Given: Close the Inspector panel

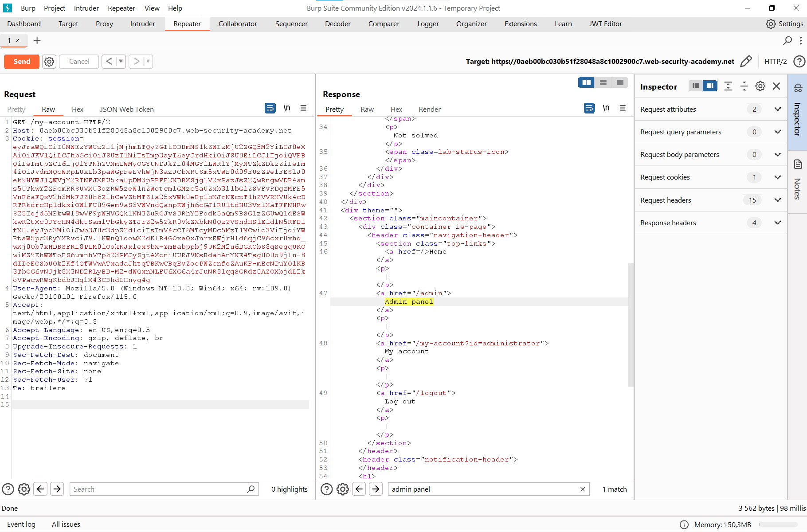Looking at the screenshot, I should (x=776, y=86).
